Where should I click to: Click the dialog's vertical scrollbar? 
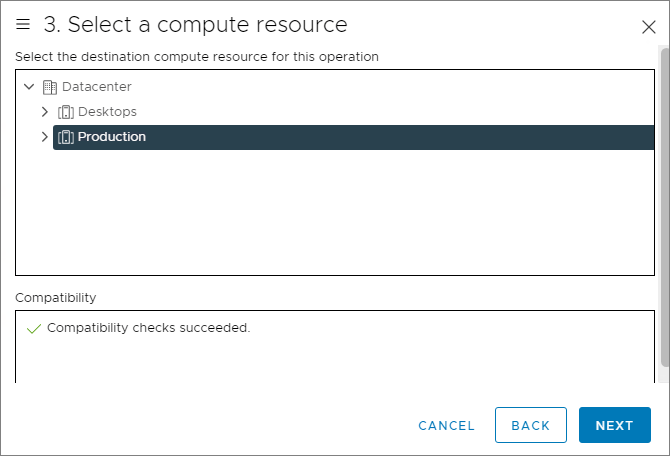[664, 200]
